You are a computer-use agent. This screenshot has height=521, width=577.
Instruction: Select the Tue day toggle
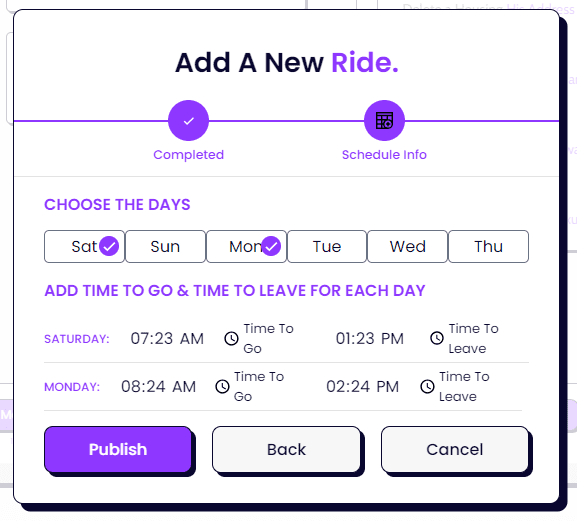click(327, 247)
